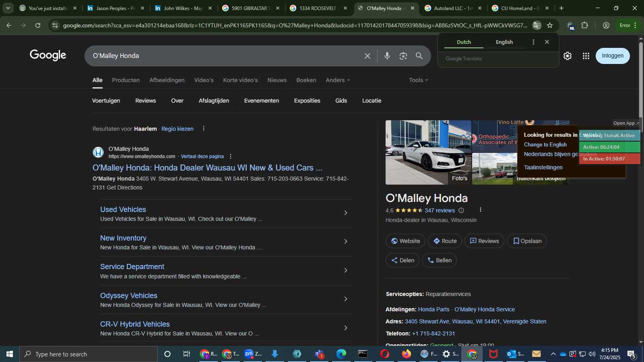The image size is (644, 362).
Task: Click the reviews info circle icon
Action: tap(461, 210)
